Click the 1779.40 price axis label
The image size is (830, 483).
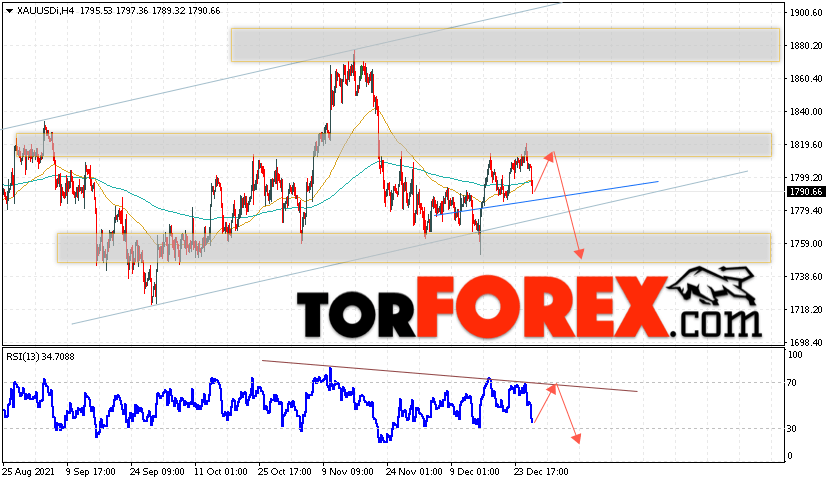tap(805, 211)
